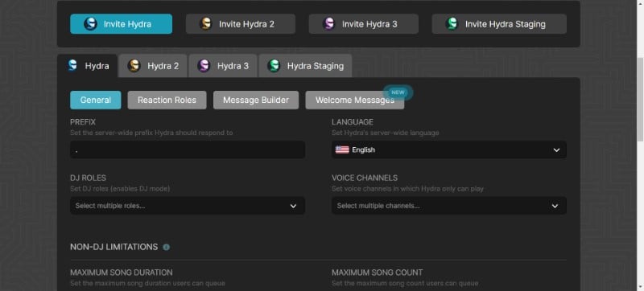This screenshot has width=644, height=291.
Task: Open the Message Builder section
Action: pos(256,100)
